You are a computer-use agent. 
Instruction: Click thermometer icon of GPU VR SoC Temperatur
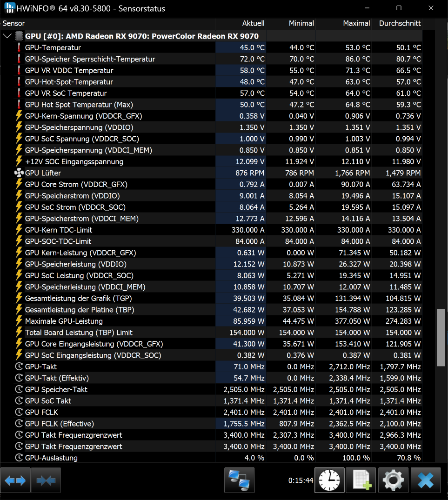19,93
